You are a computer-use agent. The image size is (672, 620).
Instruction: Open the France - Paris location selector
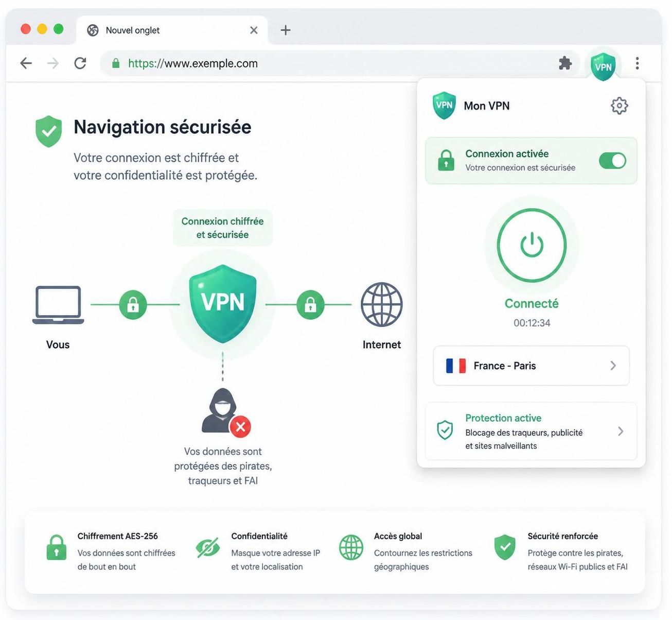[x=531, y=366]
